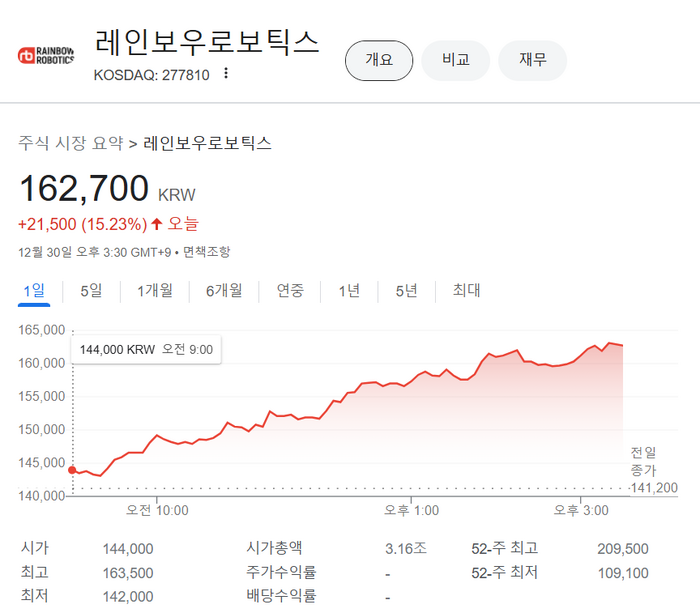
Task: Click the 시가총액 value 3.16조
Action: tap(406, 549)
